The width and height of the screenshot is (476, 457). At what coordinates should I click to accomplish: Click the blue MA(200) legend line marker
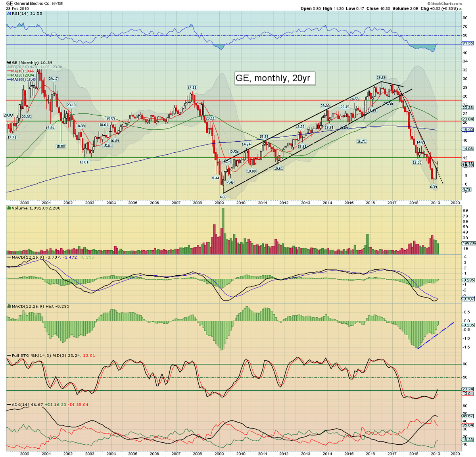[x=9, y=79]
